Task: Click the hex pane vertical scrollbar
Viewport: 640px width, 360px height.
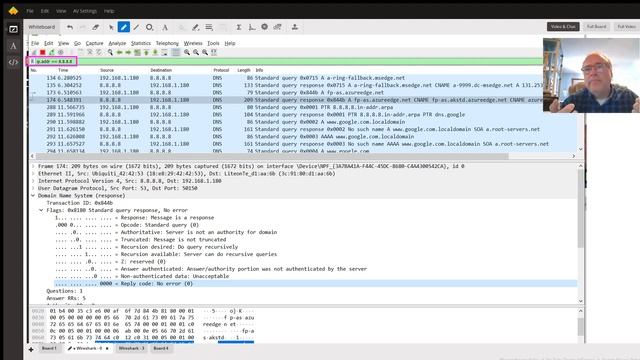Action: (x=580, y=326)
